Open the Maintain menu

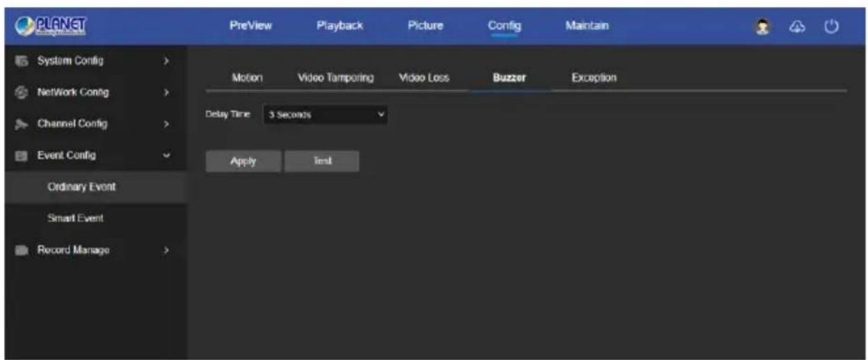tap(587, 26)
